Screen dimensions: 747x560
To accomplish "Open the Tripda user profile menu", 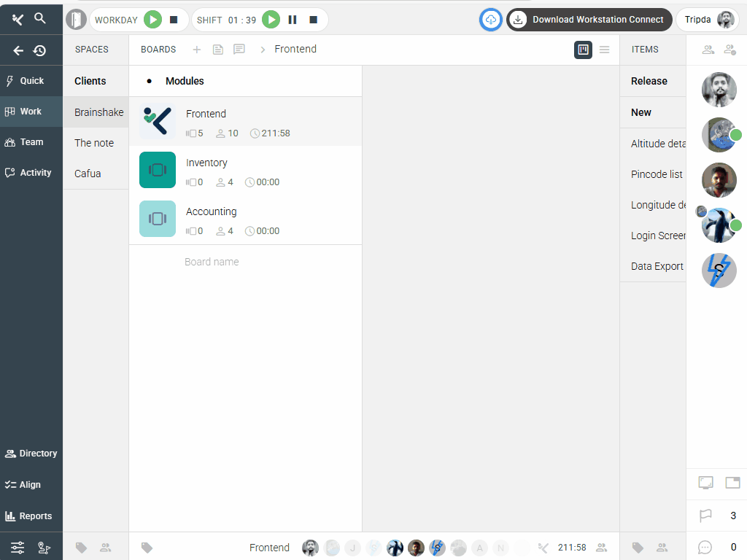I will point(707,20).
